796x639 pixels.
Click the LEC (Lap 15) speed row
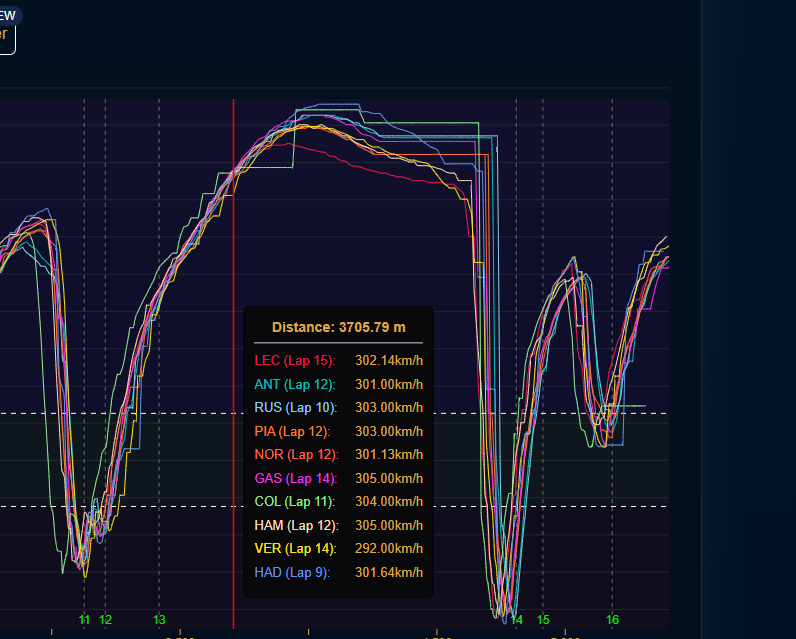tap(339, 360)
